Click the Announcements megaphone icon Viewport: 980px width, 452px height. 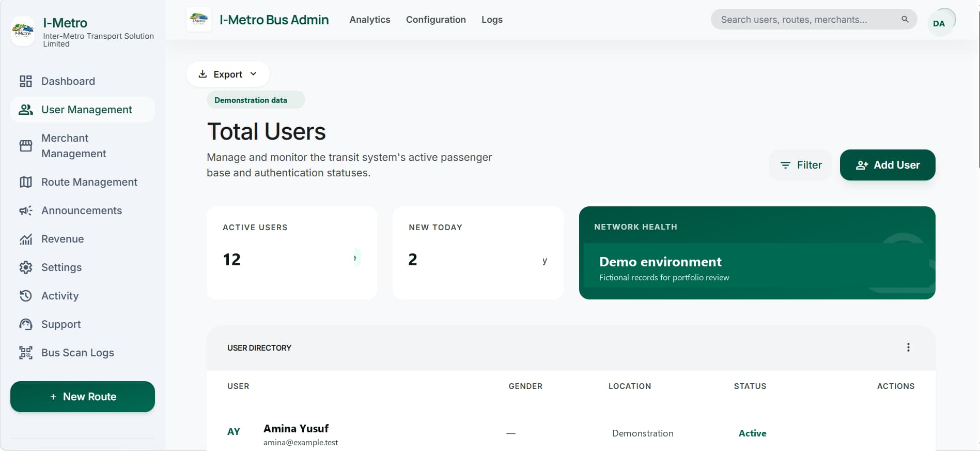(26, 210)
